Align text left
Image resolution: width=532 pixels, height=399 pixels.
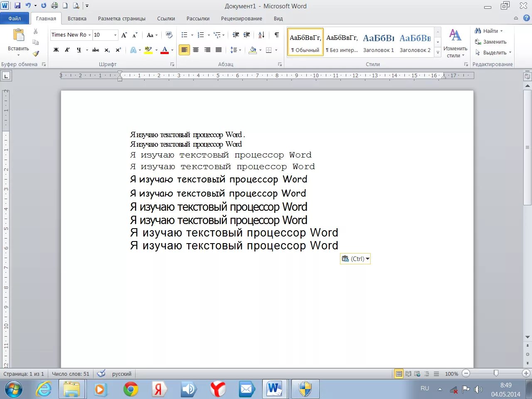point(184,50)
